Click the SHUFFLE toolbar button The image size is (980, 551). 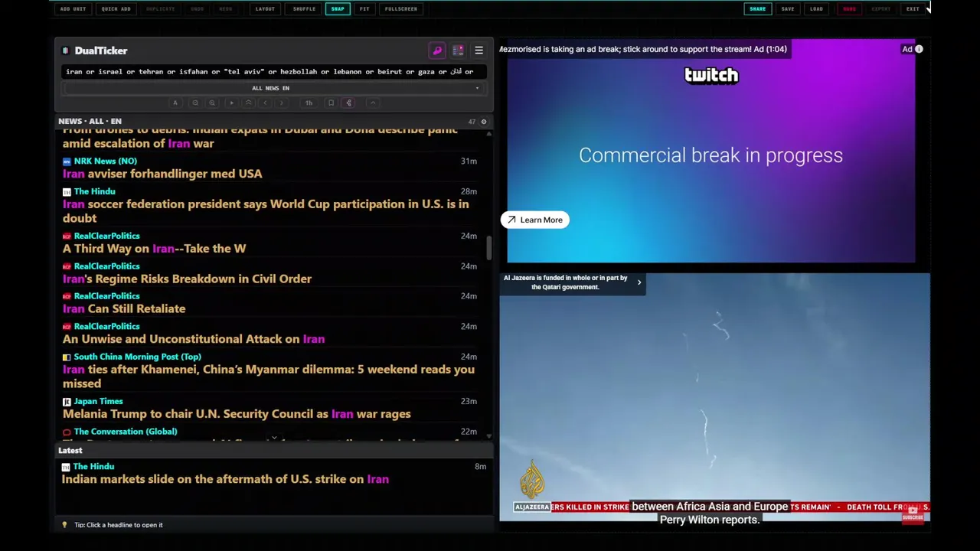tap(304, 9)
